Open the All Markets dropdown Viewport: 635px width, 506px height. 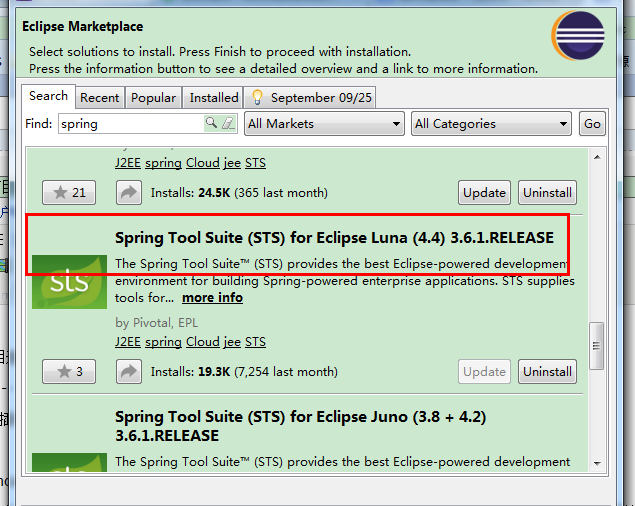coord(324,124)
